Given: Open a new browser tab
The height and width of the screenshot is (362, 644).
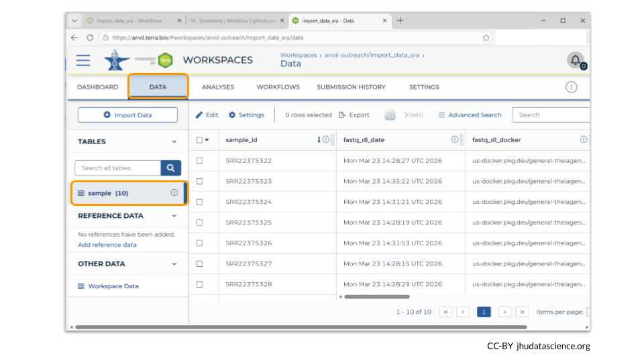Looking at the screenshot, I should tap(400, 21).
